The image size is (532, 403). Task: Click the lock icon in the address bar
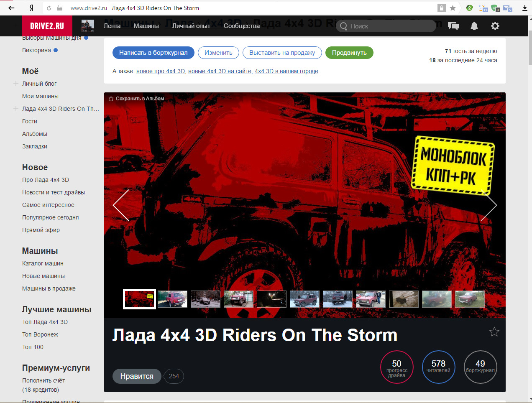(x=441, y=8)
